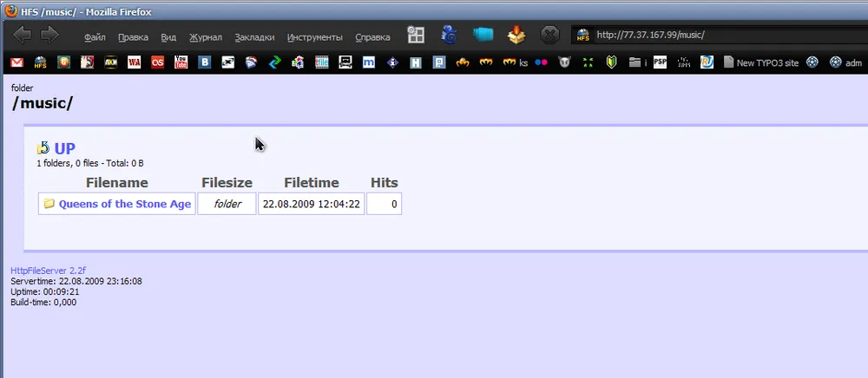
Task: Open the YouTube bookmark icon
Action: click(x=181, y=62)
